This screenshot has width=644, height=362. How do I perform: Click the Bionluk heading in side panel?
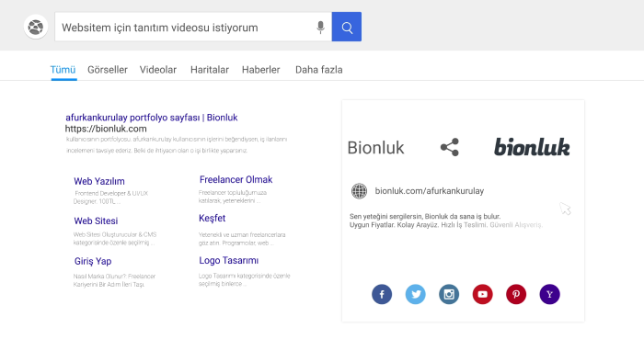(x=375, y=148)
